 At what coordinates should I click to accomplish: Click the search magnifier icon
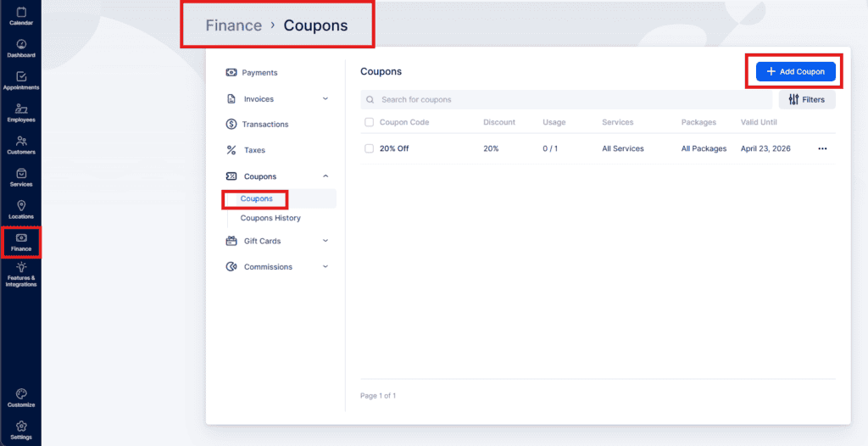pos(370,100)
